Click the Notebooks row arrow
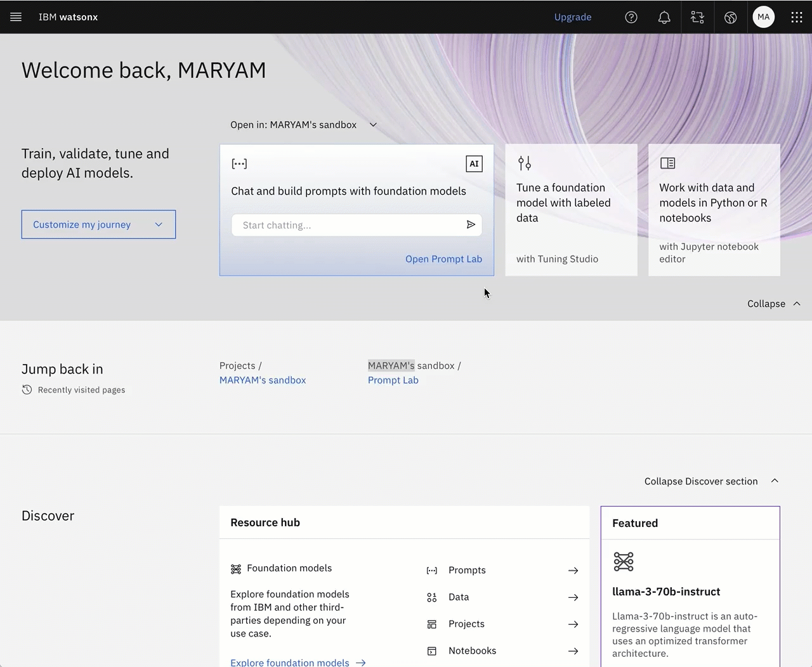Screen dimensions: 812x667 tap(573, 651)
